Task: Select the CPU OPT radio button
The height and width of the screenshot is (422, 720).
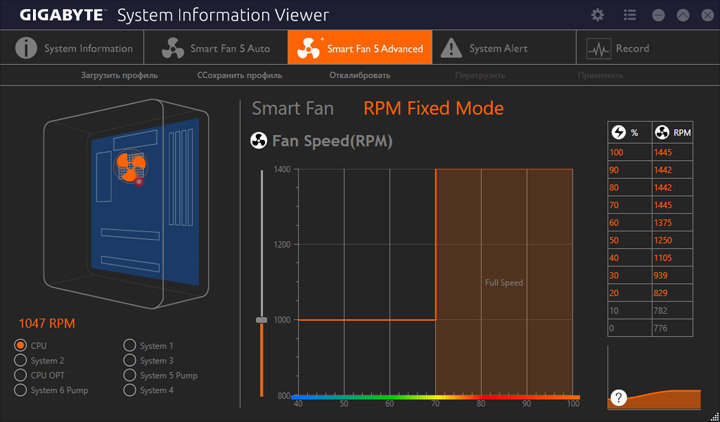Action: coord(20,375)
